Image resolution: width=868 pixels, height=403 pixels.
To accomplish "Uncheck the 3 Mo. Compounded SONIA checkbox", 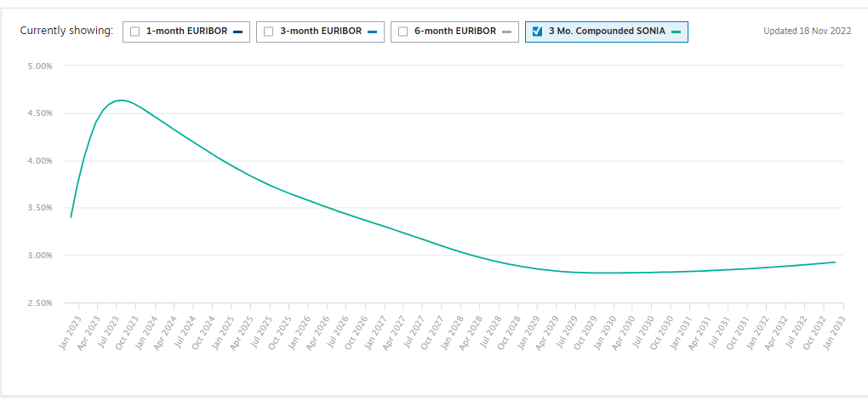I will (537, 32).
